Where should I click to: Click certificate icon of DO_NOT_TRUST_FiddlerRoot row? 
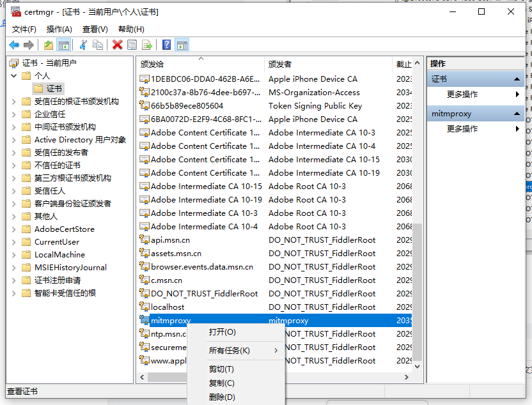click(x=145, y=293)
